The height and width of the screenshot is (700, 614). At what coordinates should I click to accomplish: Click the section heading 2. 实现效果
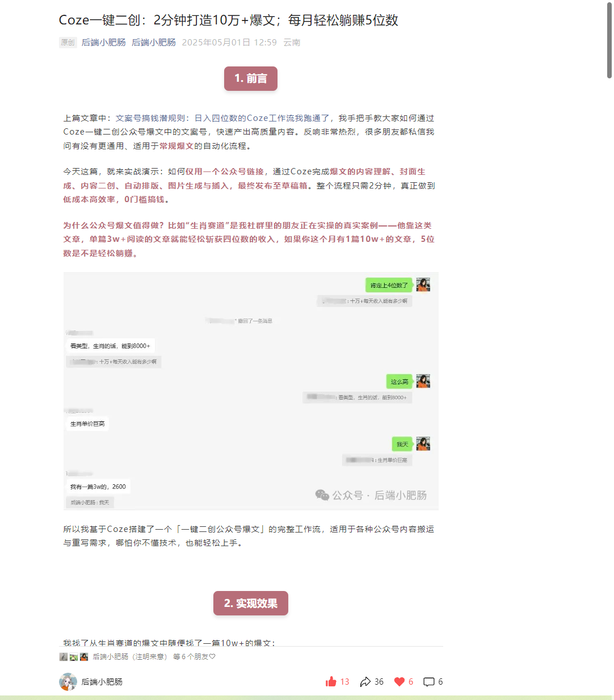pos(251,603)
